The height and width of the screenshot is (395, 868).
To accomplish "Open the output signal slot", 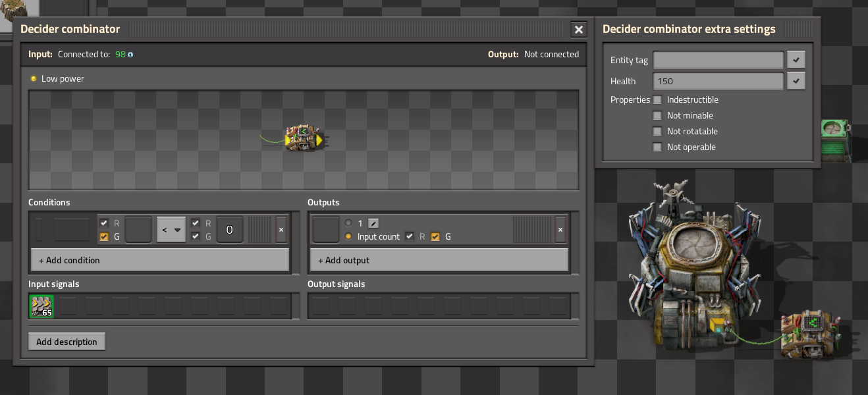I will point(326,230).
